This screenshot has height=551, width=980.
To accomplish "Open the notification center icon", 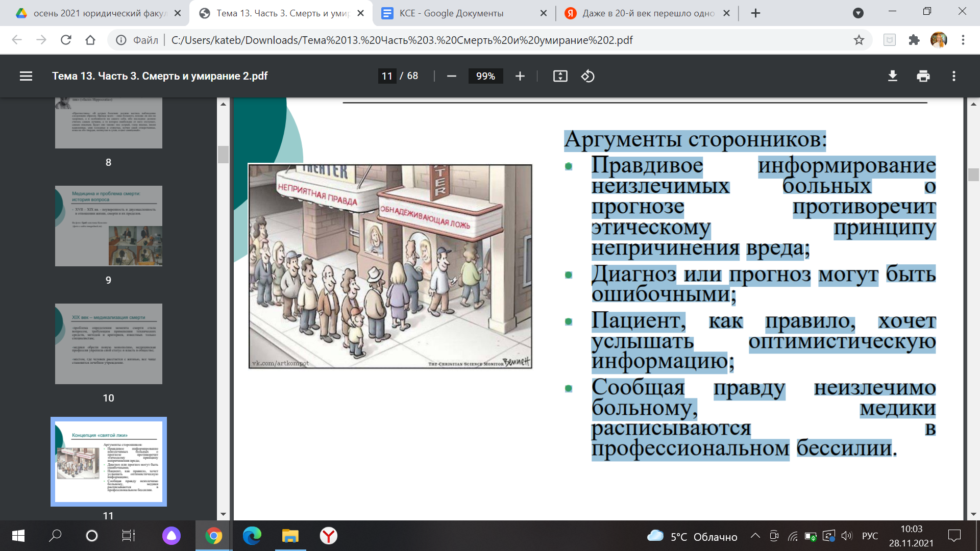I will [954, 536].
